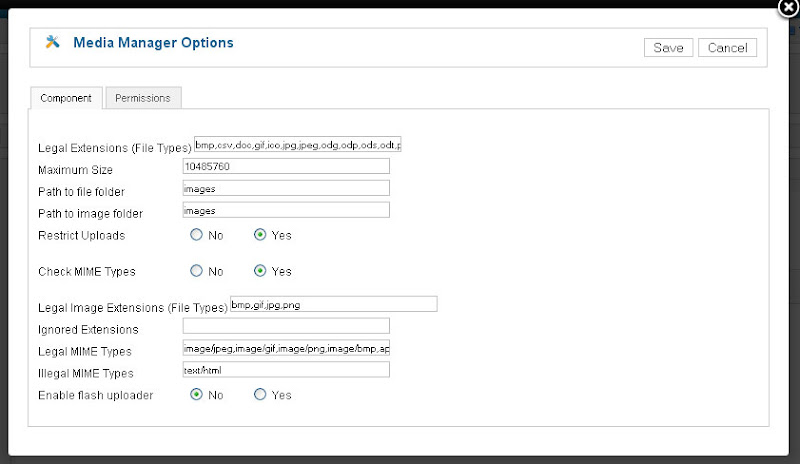
Task: Focus the empty Ignored Extensions field
Action: click(x=286, y=326)
